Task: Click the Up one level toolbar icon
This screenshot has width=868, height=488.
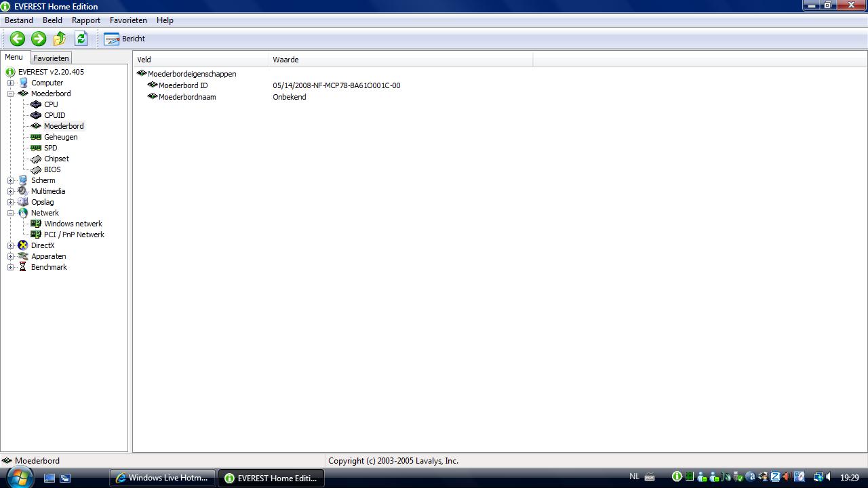Action: [60, 39]
